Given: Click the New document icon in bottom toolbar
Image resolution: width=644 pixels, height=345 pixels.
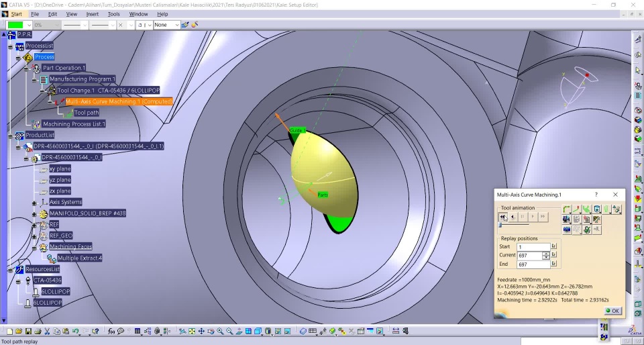Looking at the screenshot, I should tap(9, 331).
